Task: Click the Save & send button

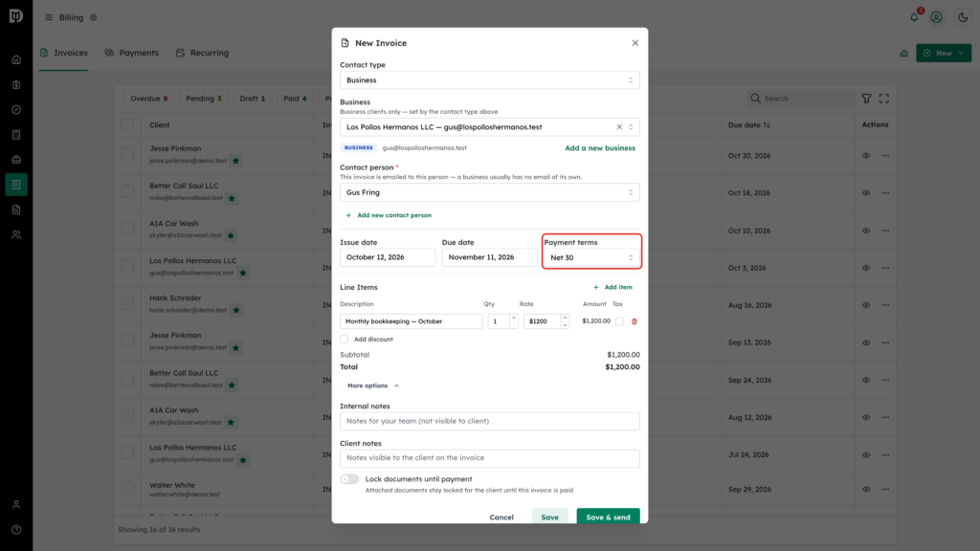Action: [x=608, y=517]
